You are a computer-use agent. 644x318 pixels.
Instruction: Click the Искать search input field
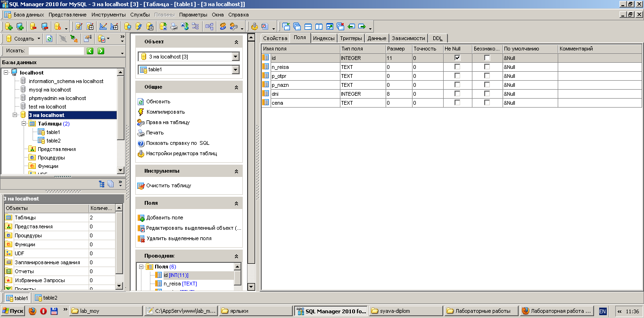tap(56, 51)
